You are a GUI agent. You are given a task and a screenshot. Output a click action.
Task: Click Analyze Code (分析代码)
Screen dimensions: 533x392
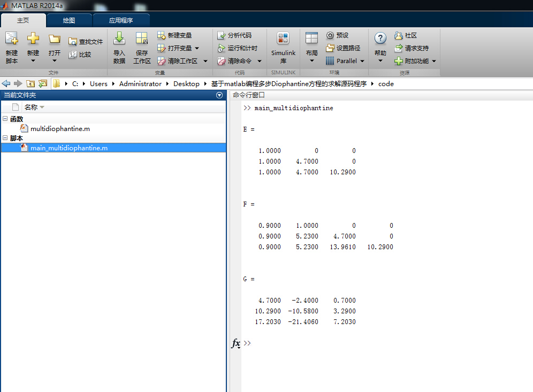pos(234,35)
